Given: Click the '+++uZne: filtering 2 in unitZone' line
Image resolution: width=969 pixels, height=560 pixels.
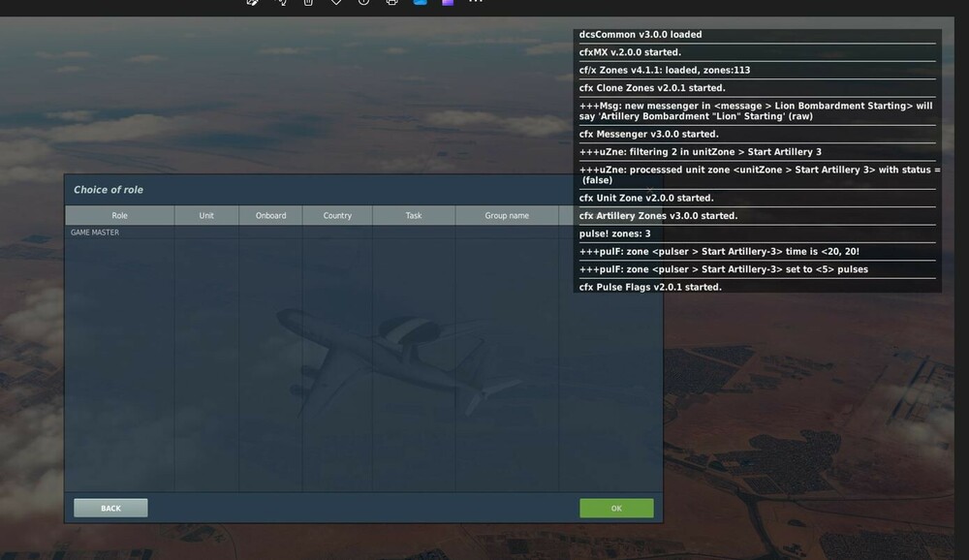Looking at the screenshot, I should 701,152.
